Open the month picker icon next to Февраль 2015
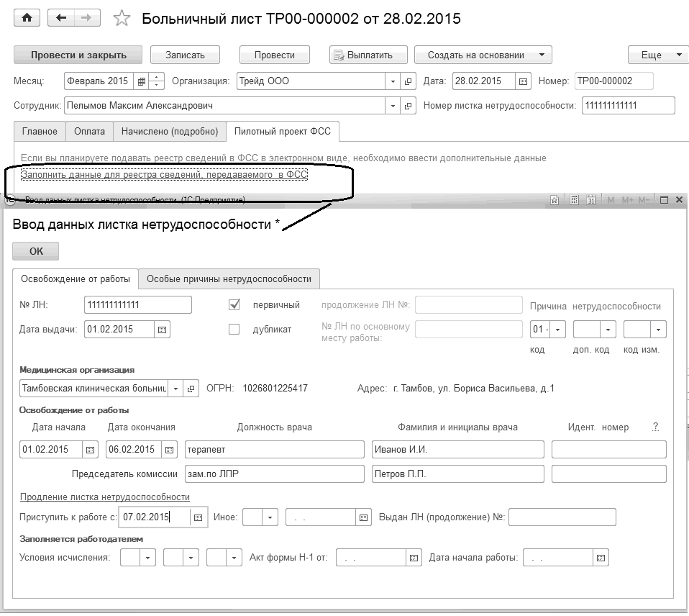 (142, 81)
